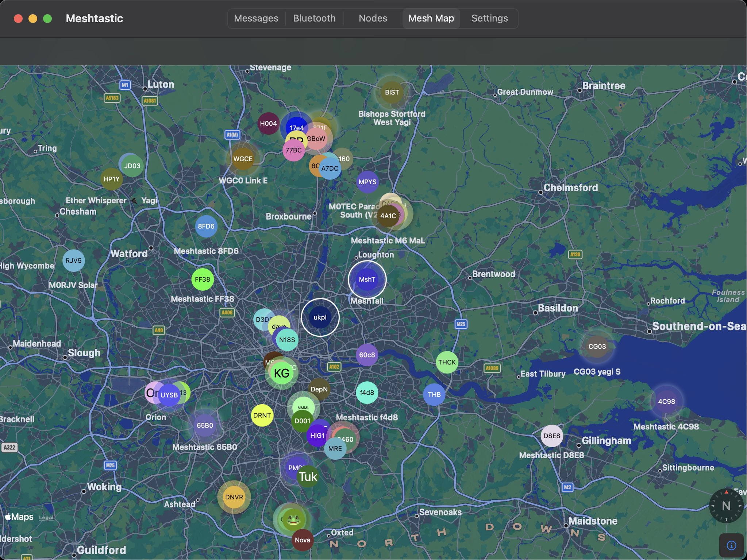Click the 'M0RJV Solar' label
The width and height of the screenshot is (747, 560).
[73, 285]
